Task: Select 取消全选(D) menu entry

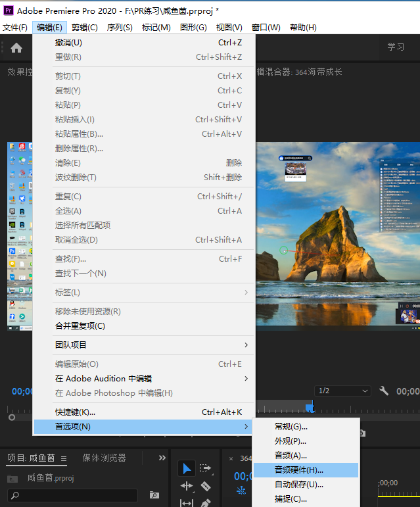Action: click(143, 239)
